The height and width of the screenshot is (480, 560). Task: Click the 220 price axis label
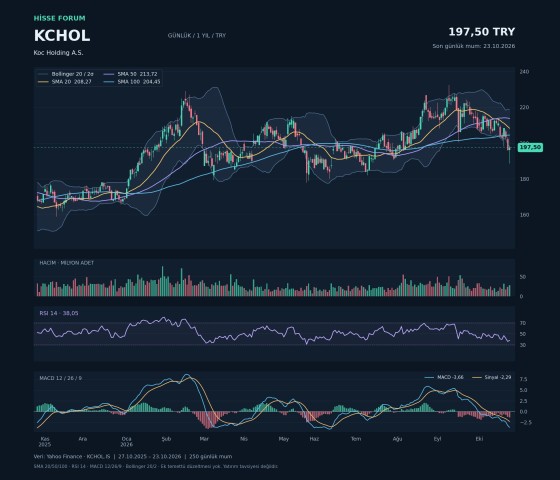click(524, 107)
